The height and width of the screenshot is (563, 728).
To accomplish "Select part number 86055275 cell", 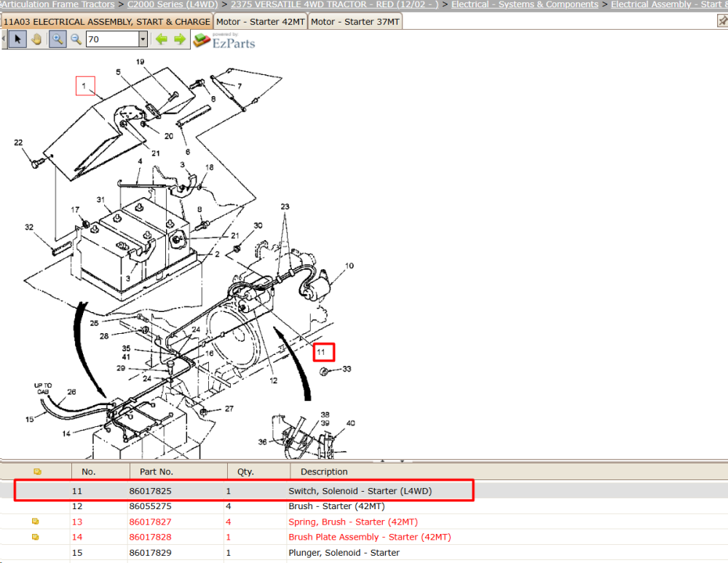I will [x=151, y=506].
